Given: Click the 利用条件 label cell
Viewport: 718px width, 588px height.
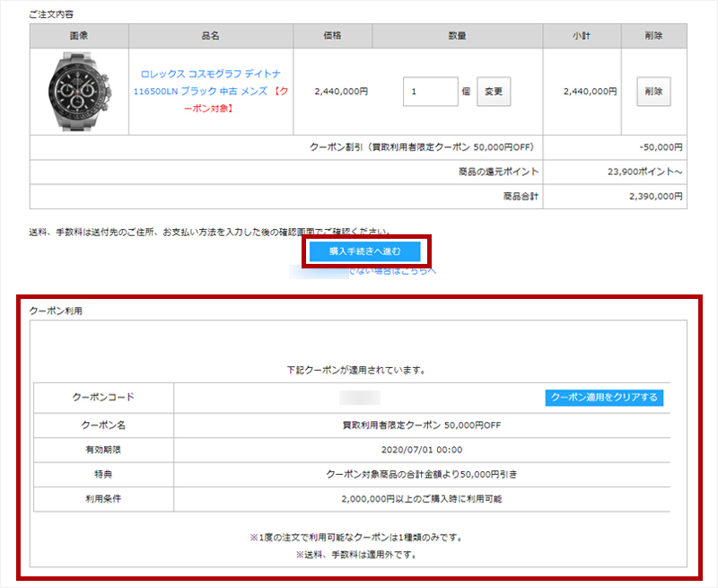Looking at the screenshot, I should tap(103, 499).
